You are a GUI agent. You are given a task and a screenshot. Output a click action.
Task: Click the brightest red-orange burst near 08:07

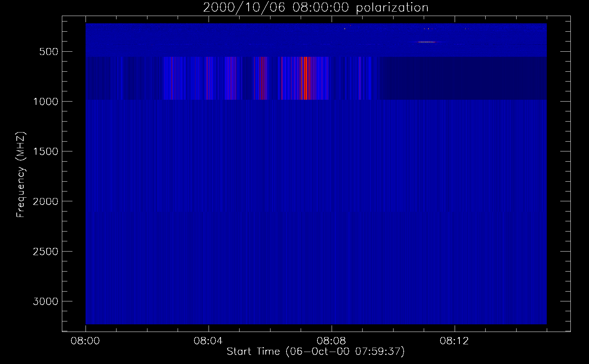point(305,78)
